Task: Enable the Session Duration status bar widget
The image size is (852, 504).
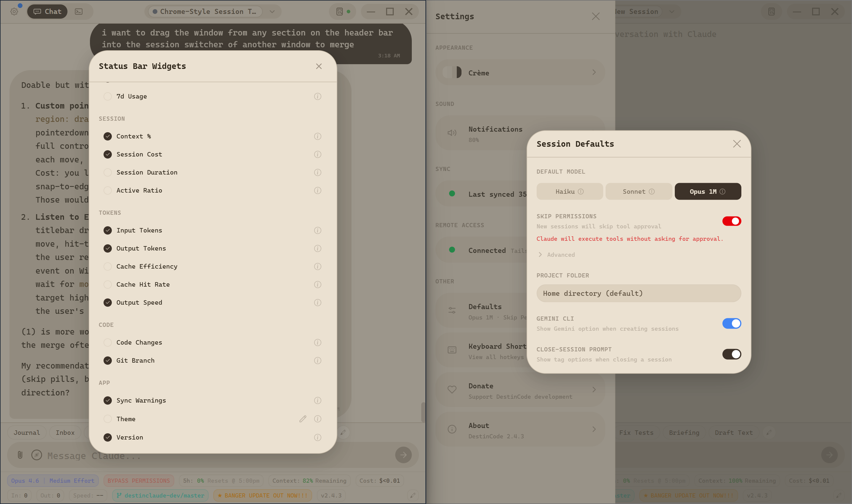Action: click(108, 172)
